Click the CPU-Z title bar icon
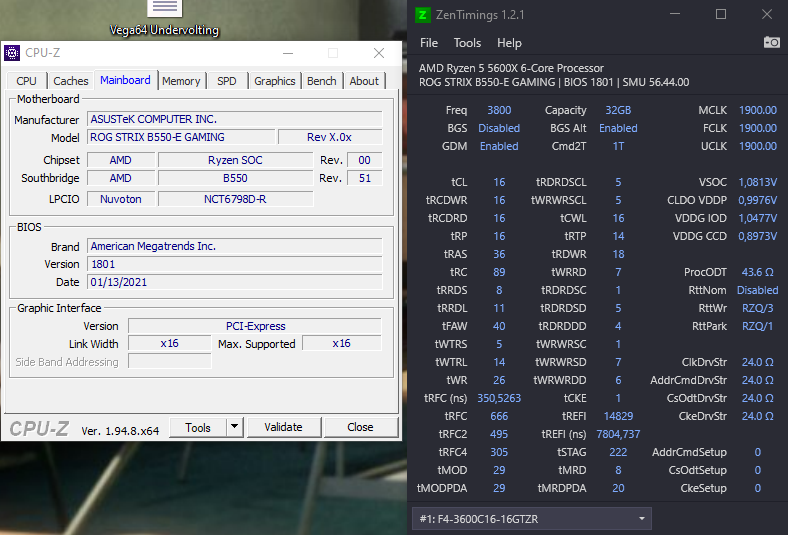The image size is (788, 535). (12, 53)
